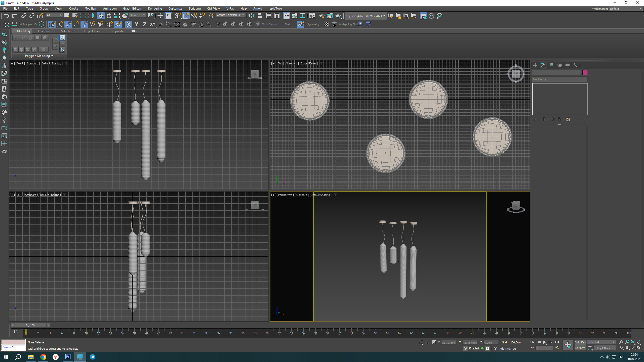Open the Rendering menu
644x362 pixels.
[155, 9]
